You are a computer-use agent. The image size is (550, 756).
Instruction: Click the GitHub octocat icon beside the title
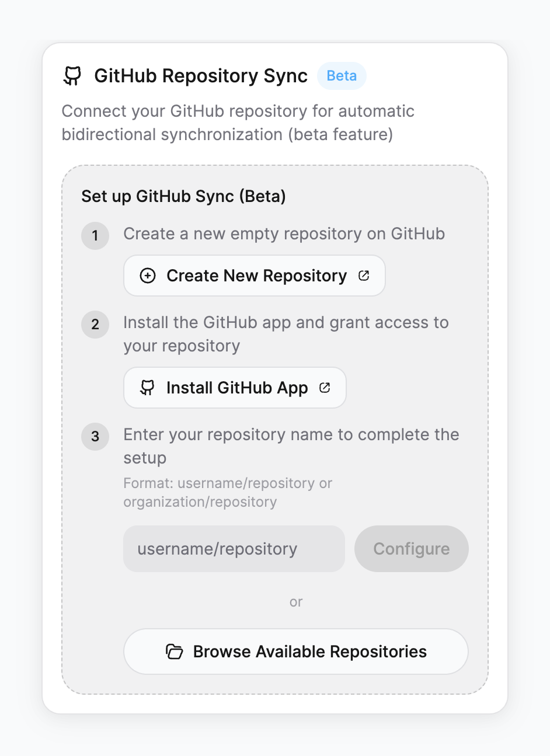pyautogui.click(x=72, y=75)
